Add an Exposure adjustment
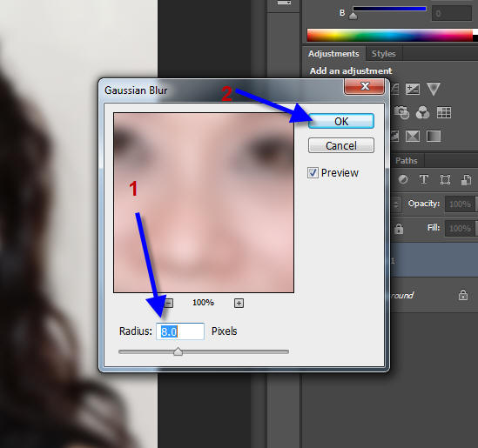Viewport: 478px width, 448px height. coord(413,90)
